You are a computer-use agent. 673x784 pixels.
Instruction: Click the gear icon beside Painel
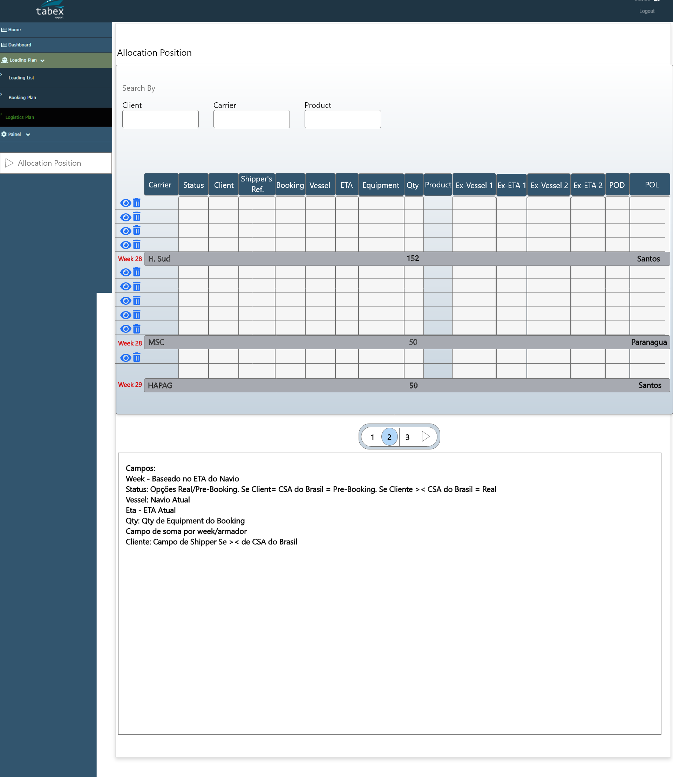tap(4, 134)
